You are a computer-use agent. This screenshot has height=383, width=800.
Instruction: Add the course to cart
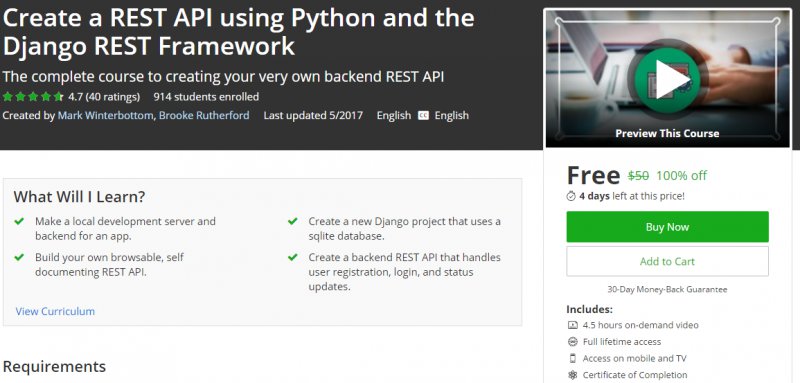point(667,261)
